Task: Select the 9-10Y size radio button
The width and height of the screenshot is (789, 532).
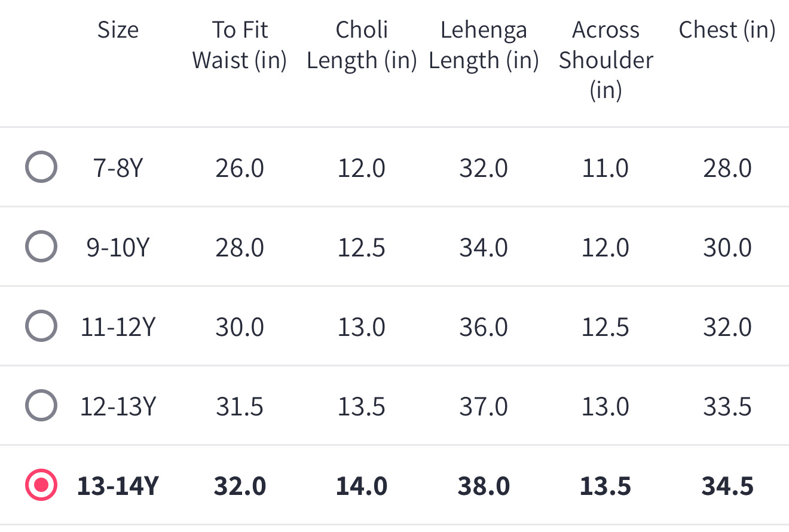Action: coord(41,247)
